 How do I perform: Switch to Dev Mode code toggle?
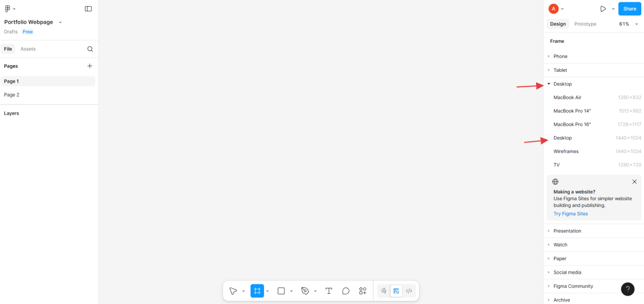pyautogui.click(x=409, y=291)
